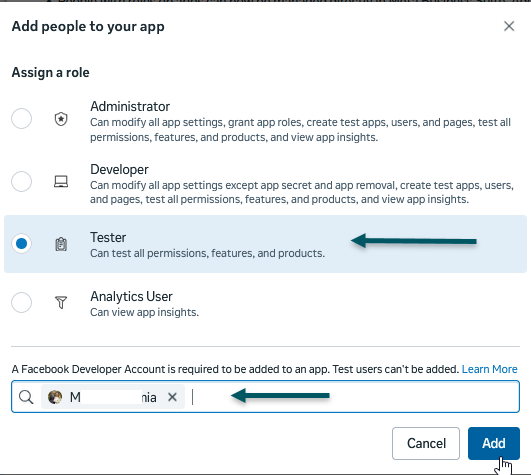Click the magnifier search icon

coord(26,397)
